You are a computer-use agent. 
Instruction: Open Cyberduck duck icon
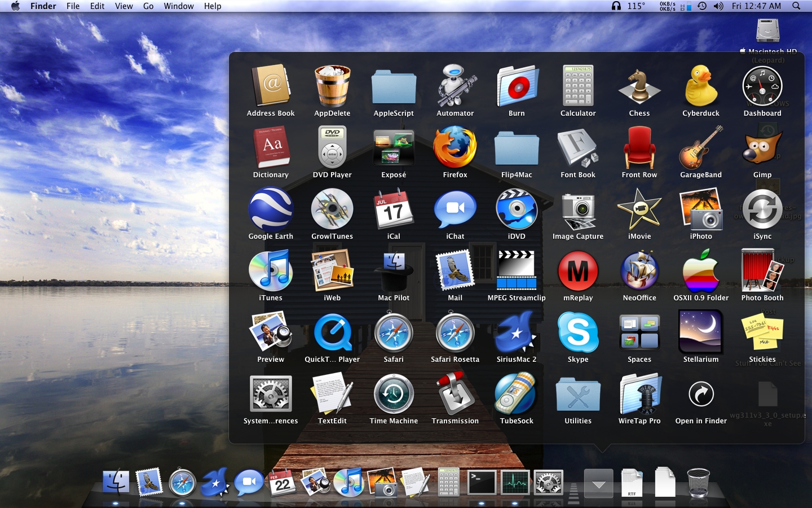701,86
